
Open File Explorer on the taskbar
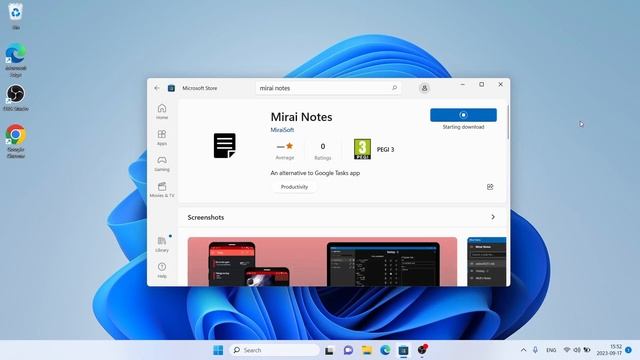(367, 350)
